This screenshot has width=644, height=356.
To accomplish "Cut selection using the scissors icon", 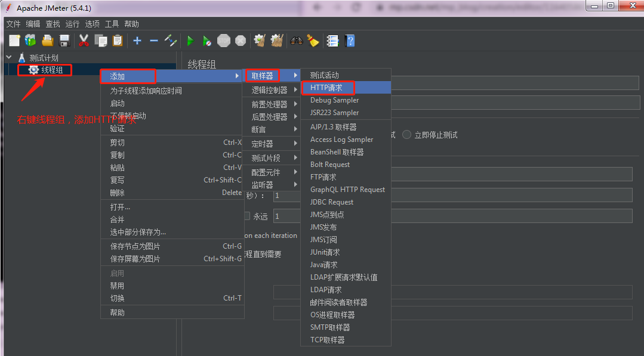I will [84, 41].
